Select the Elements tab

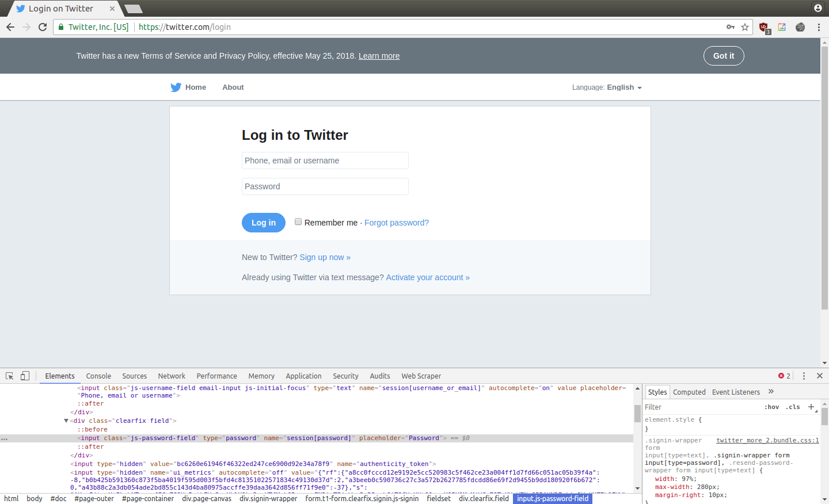60,376
